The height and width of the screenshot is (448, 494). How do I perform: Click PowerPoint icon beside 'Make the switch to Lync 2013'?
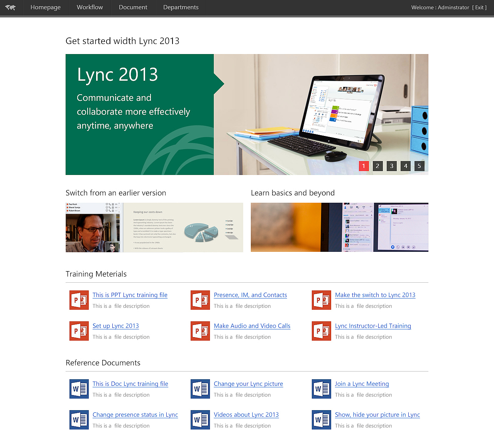click(321, 300)
